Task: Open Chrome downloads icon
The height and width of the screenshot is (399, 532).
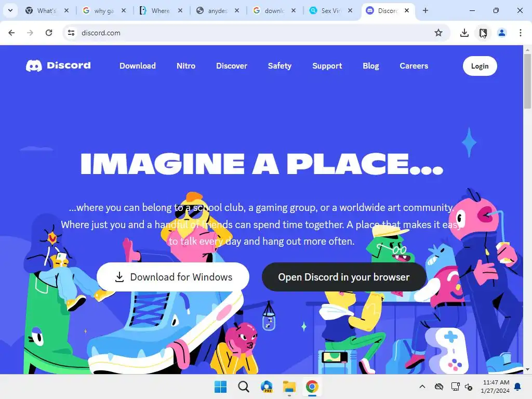Action: pyautogui.click(x=464, y=33)
